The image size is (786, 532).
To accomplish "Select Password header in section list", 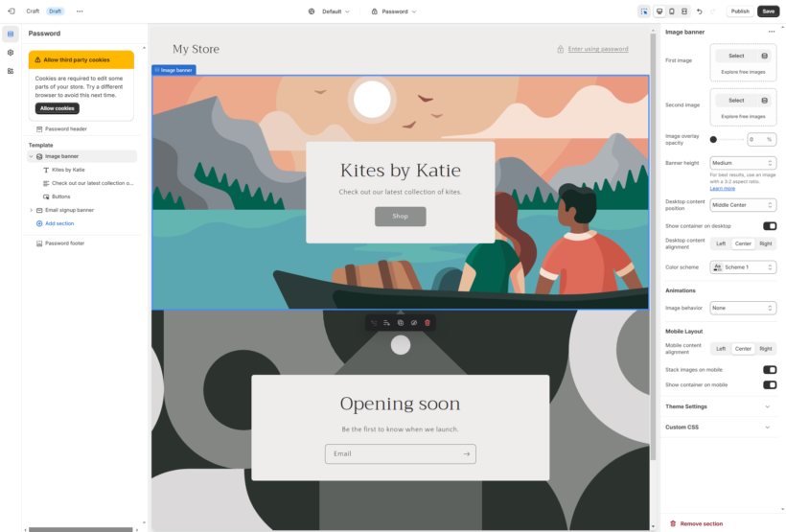I will (66, 129).
